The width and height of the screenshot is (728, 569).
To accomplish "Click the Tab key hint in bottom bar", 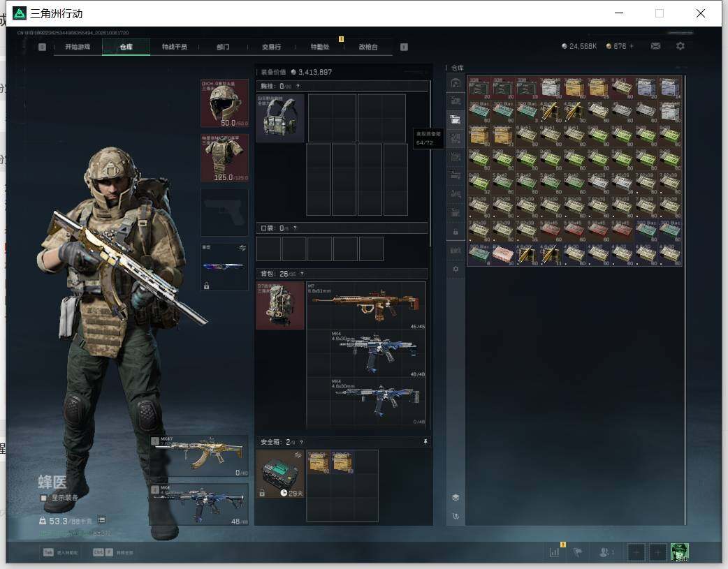I will (x=48, y=552).
